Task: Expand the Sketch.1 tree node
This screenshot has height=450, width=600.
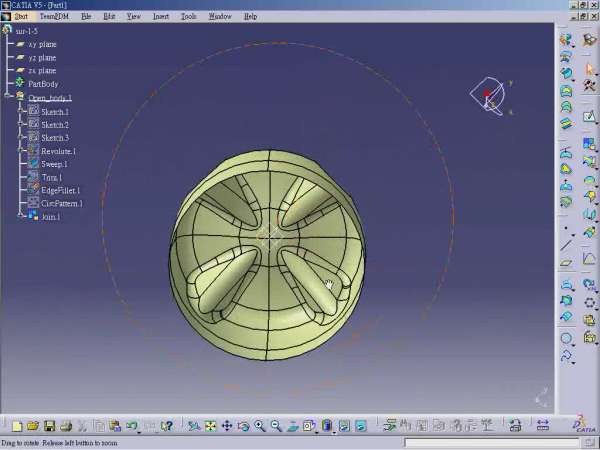Action: (21, 111)
